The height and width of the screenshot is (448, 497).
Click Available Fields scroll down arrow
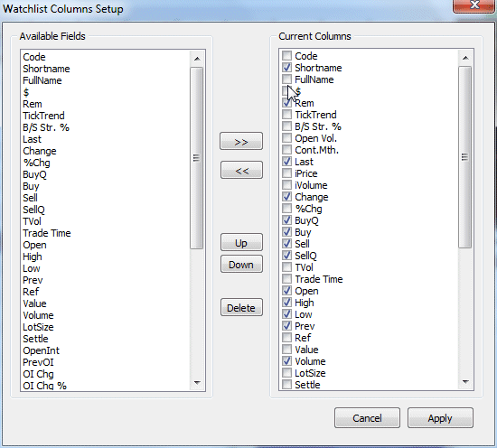tap(197, 383)
